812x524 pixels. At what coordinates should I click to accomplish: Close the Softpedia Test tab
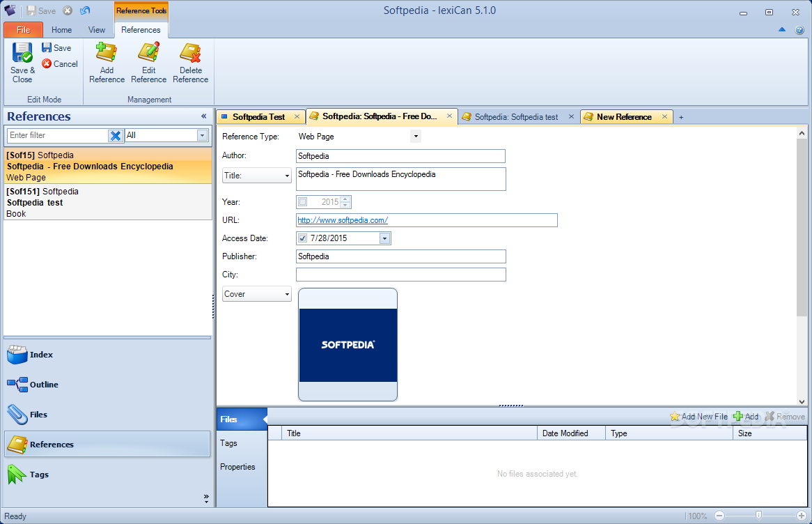pos(297,116)
